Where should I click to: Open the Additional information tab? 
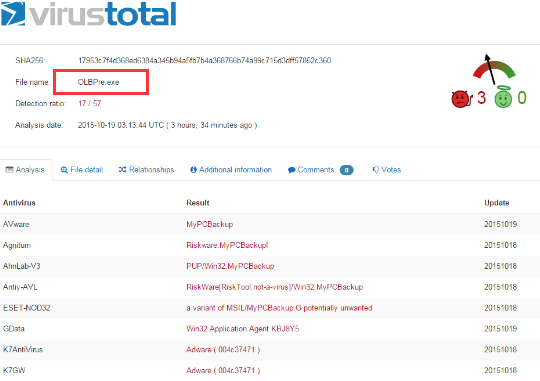pos(231,170)
